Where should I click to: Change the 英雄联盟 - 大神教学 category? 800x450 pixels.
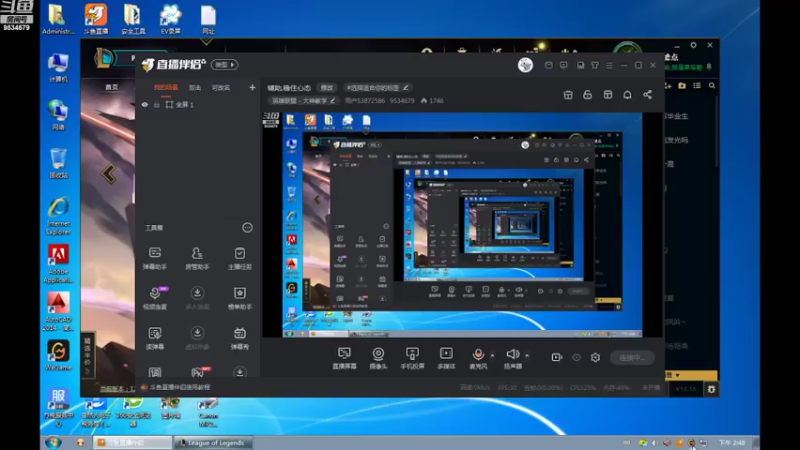point(304,101)
